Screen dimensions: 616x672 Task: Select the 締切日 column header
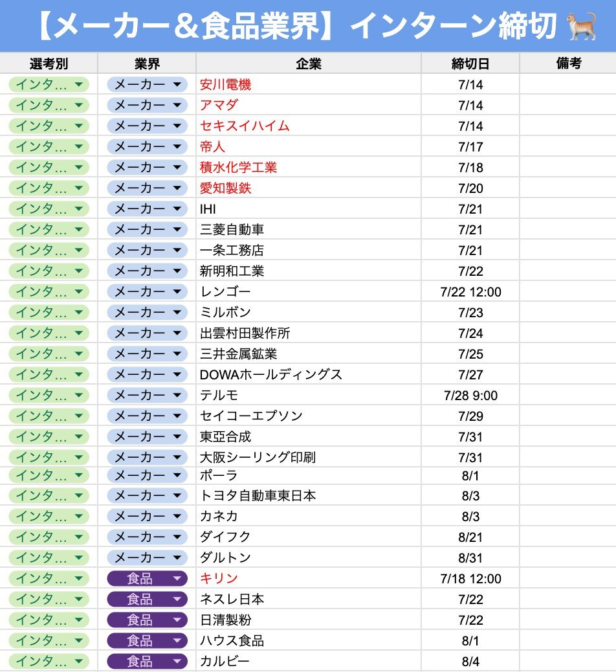pos(470,63)
